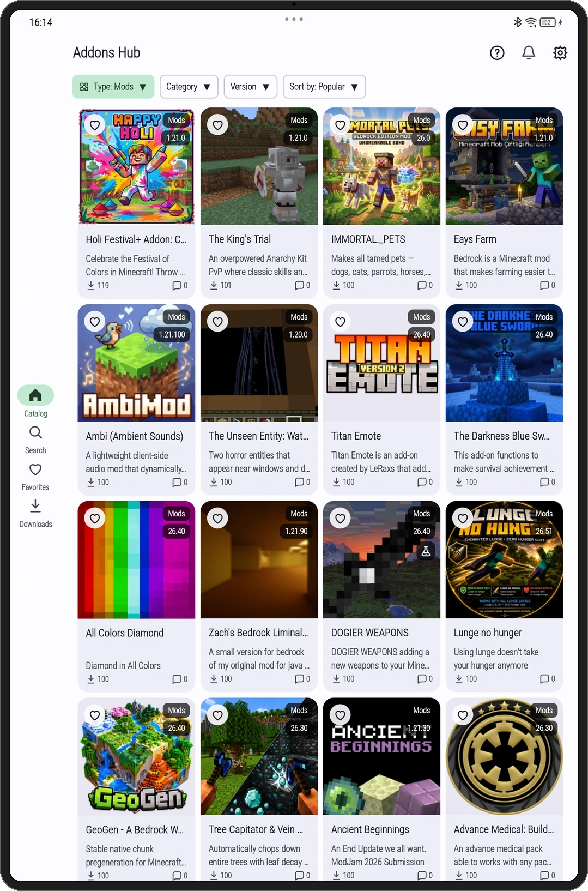
Task: Click comment icon on Titan Emote card
Action: tap(422, 482)
